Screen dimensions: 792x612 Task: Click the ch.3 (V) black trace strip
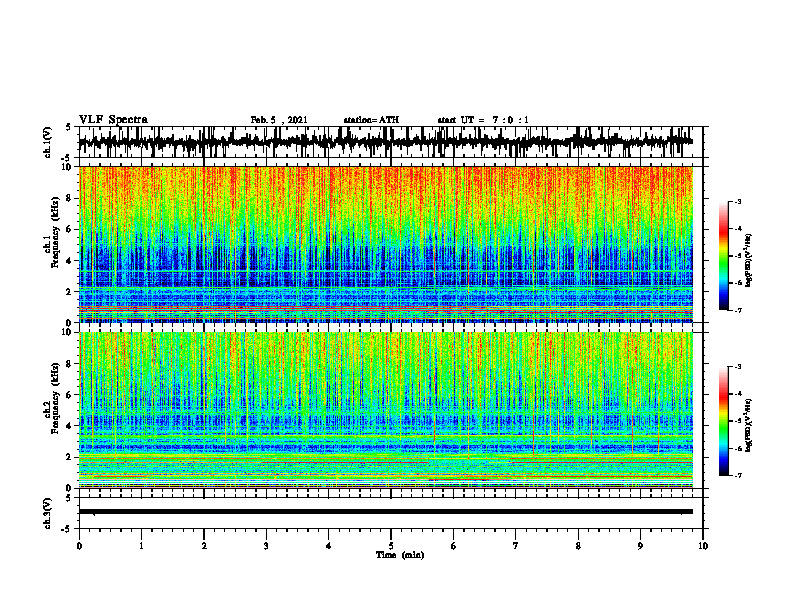tap(385, 512)
